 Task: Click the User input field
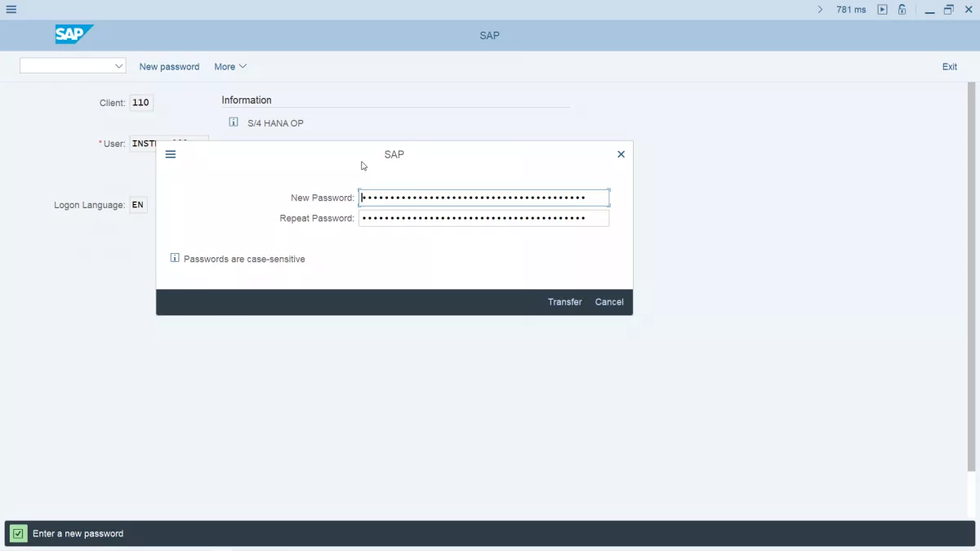click(x=169, y=144)
